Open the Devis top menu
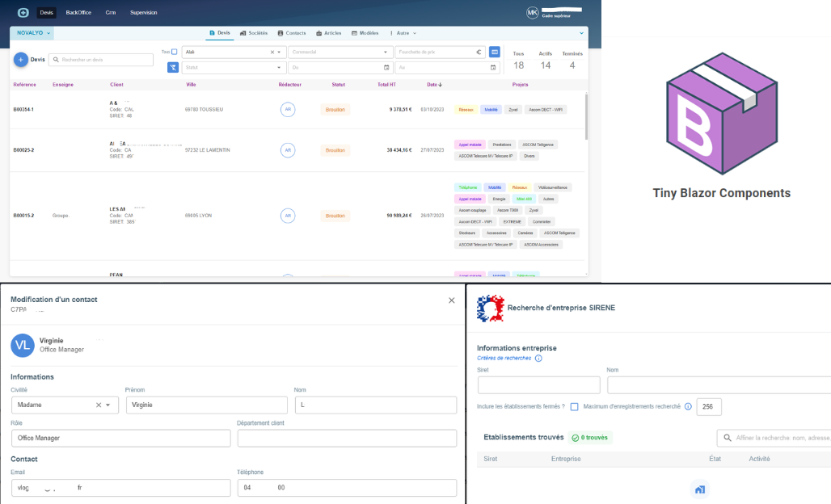Image resolution: width=831 pixels, height=504 pixels. pos(47,13)
